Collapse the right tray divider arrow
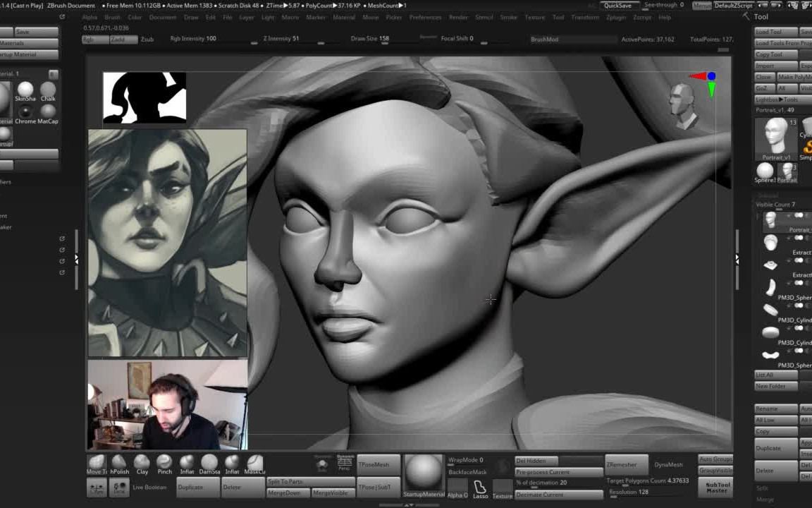The height and width of the screenshot is (508, 812). click(x=737, y=259)
